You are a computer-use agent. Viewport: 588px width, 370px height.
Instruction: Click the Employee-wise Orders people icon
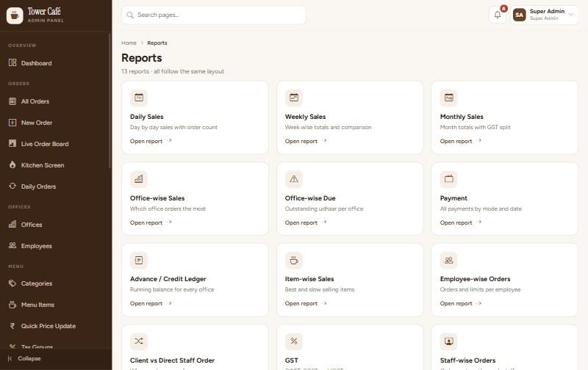point(448,260)
